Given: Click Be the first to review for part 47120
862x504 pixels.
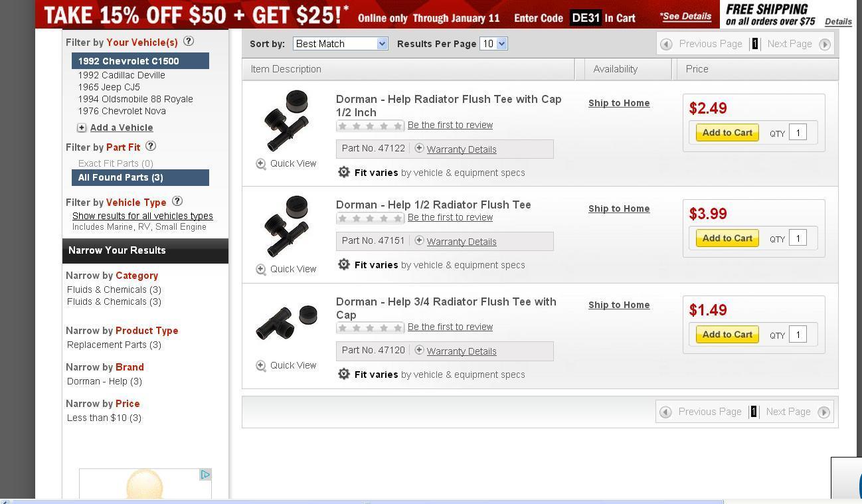Looking at the screenshot, I should [450, 327].
